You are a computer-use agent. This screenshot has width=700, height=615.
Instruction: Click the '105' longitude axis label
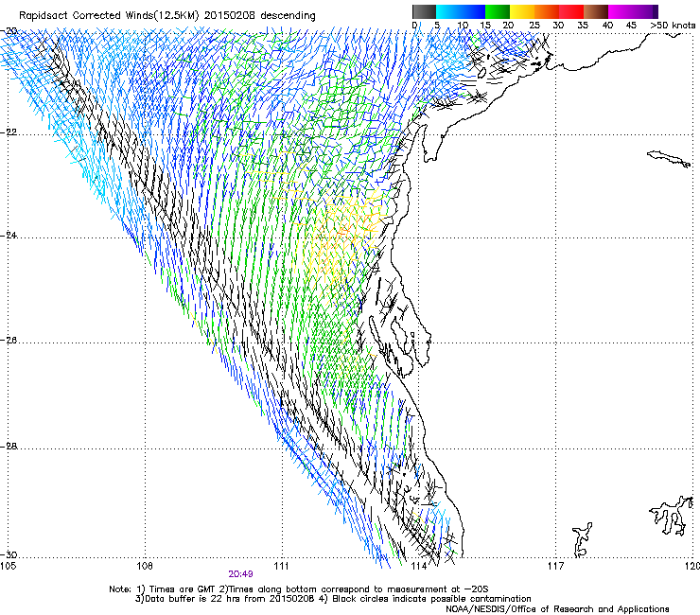[x=9, y=567]
